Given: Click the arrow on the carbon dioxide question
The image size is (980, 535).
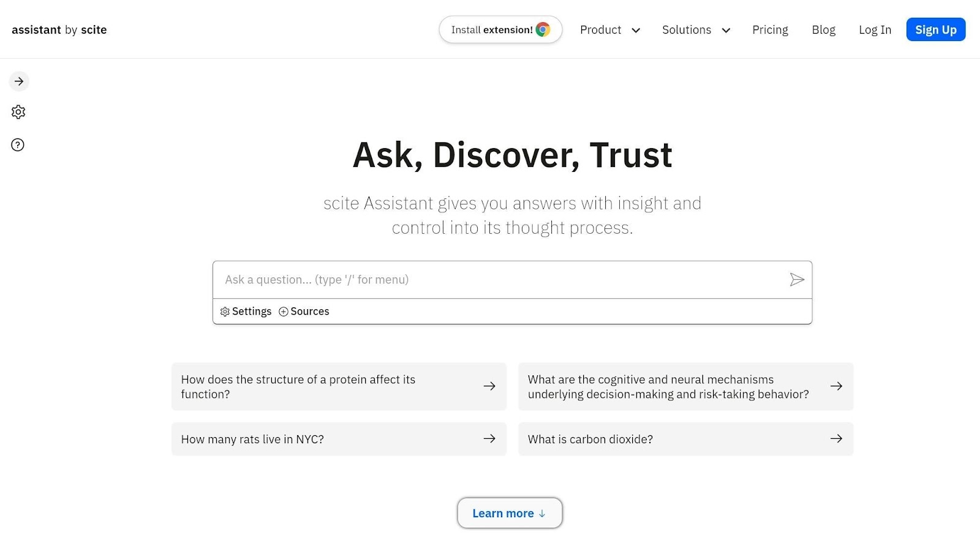Looking at the screenshot, I should pyautogui.click(x=836, y=438).
